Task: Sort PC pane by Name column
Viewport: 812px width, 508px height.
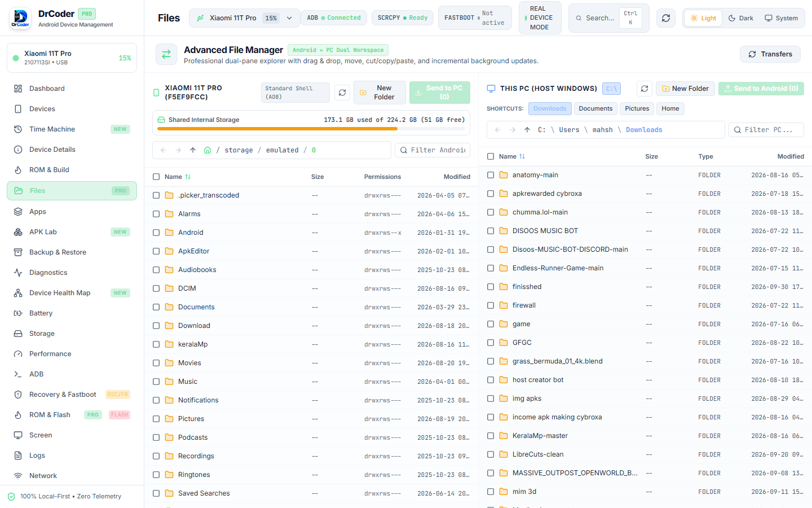Action: [512, 156]
